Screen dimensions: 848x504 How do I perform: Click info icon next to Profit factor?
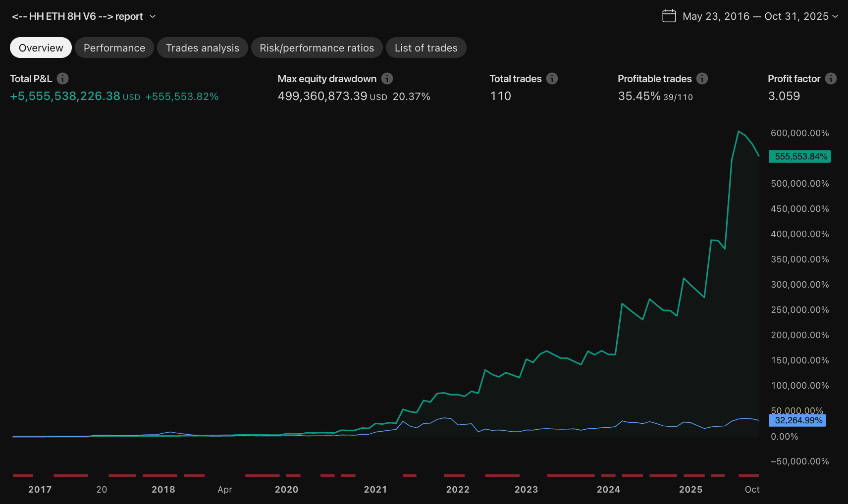(x=831, y=79)
